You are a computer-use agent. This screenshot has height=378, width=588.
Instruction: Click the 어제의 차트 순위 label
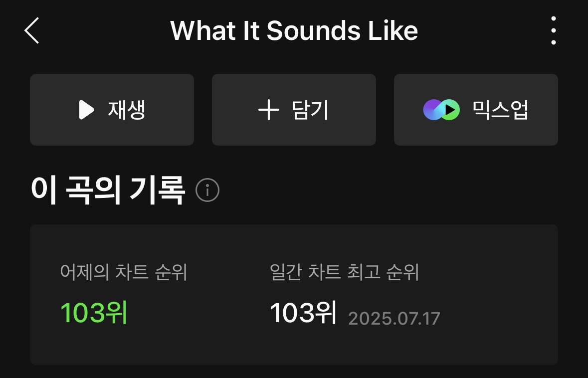tap(123, 272)
